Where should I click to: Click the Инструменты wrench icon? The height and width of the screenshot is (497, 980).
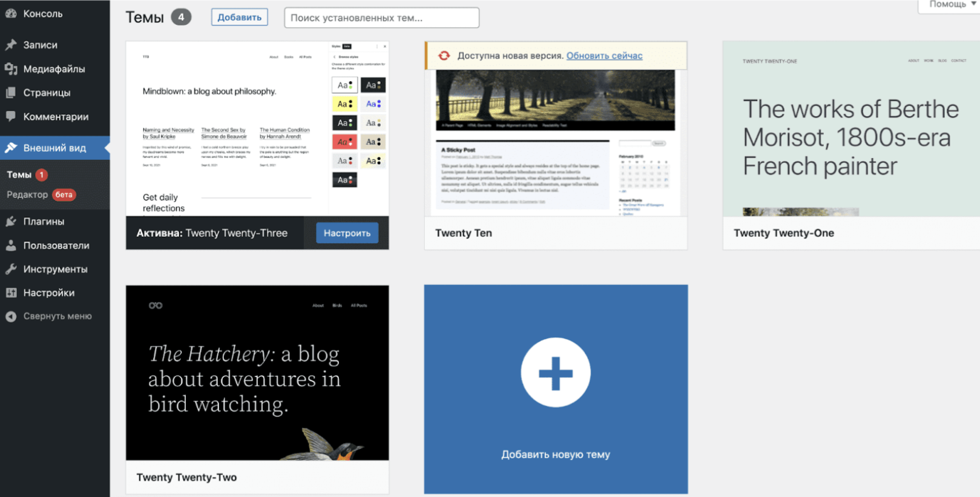10,269
